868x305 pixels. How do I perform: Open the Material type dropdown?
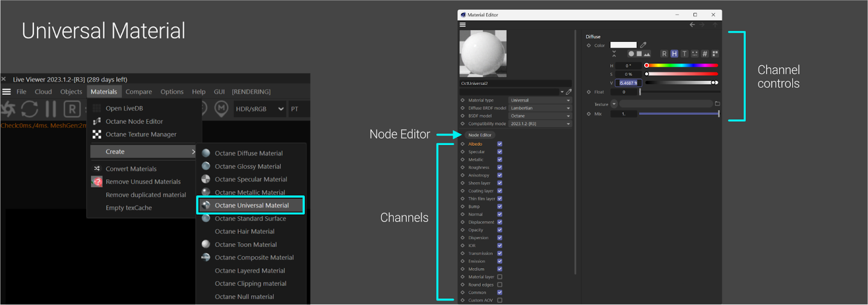pos(540,100)
